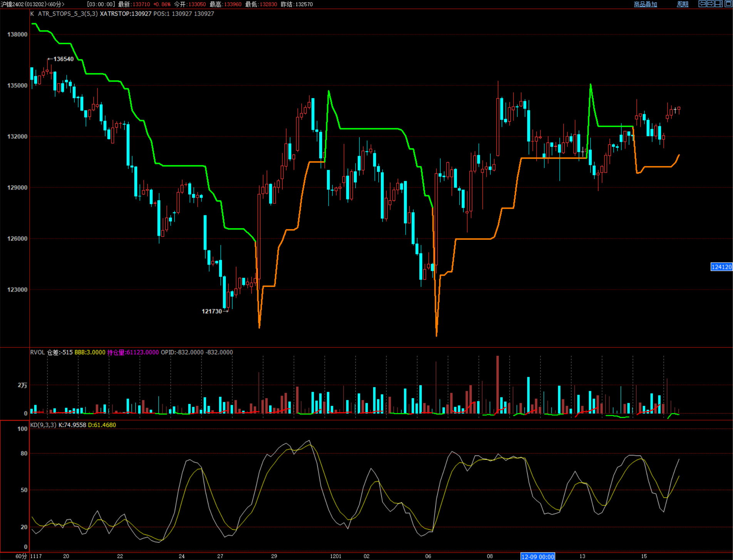
Task: Open the 商品叠加 overlay link
Action: tap(645, 4)
